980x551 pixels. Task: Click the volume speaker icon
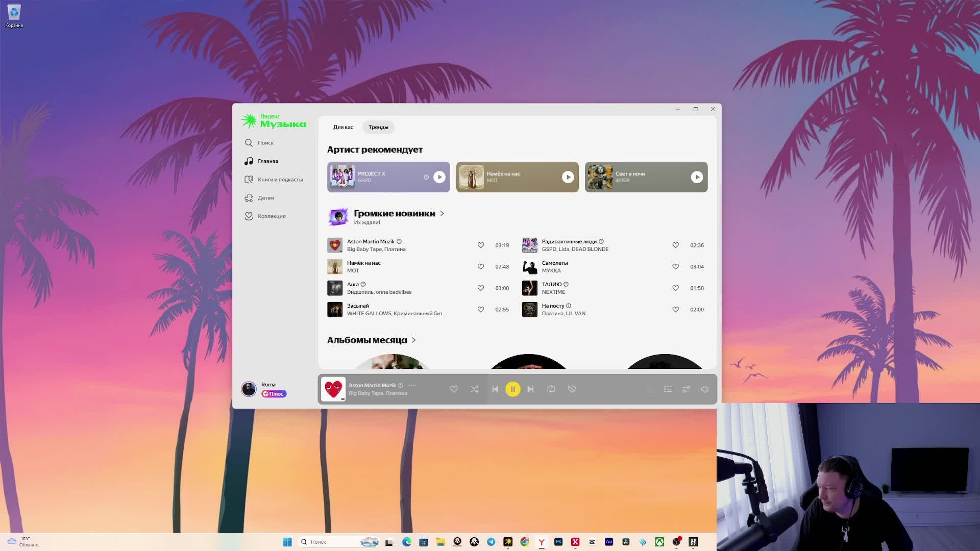704,389
